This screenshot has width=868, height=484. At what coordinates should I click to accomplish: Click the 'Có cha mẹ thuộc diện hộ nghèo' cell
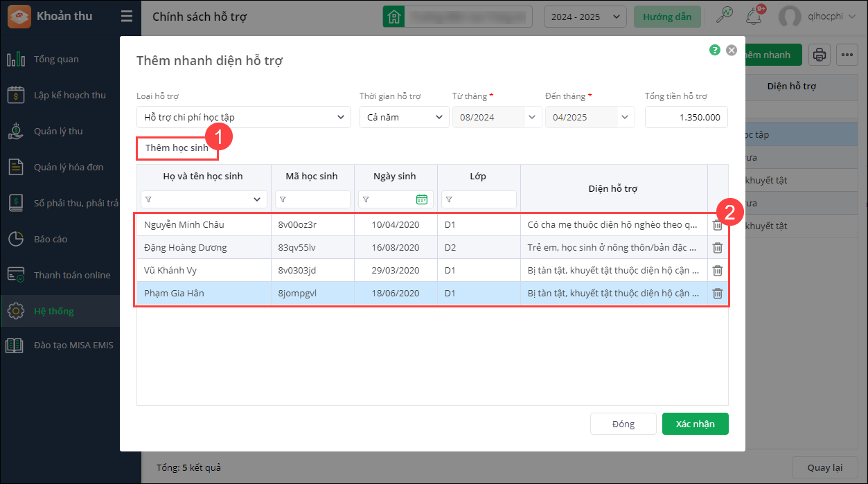coord(614,225)
